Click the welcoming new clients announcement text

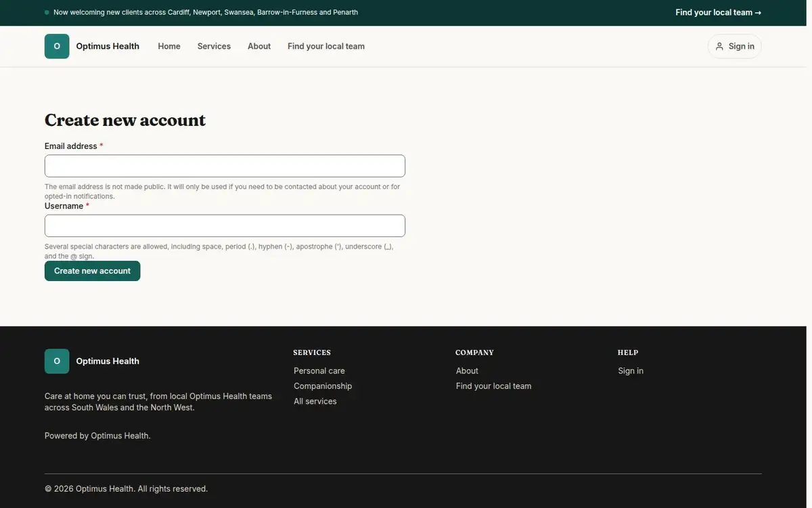point(206,12)
